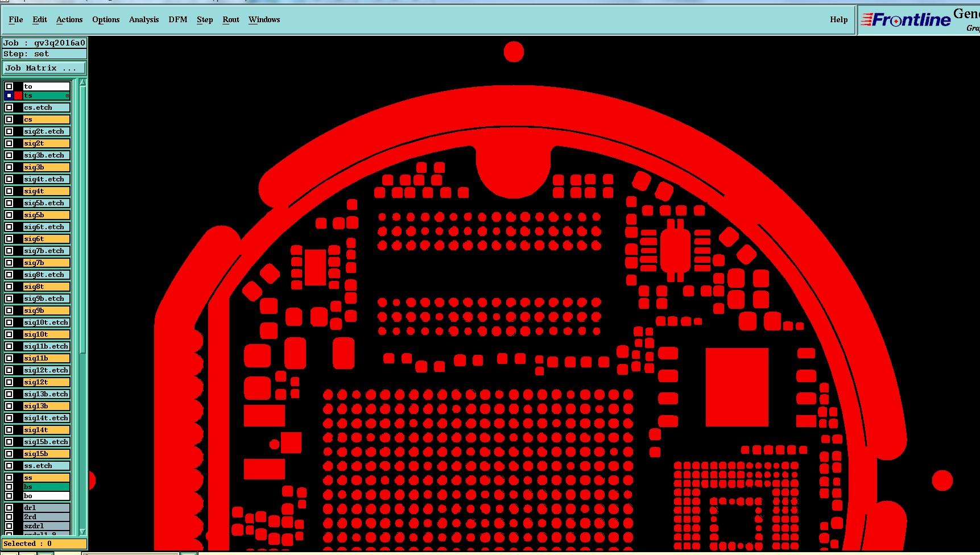
Task: Select layer name sig9b.etch
Action: pos(47,299)
